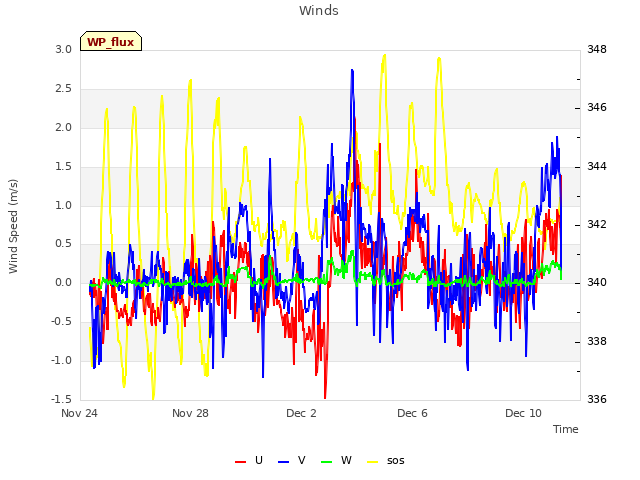Click the 3.0 left axis value
This screenshot has height=480, width=640.
coord(64,49)
